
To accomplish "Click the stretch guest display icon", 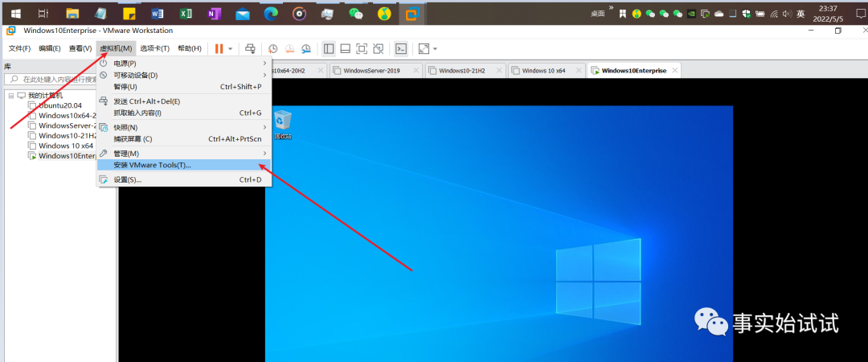I will (x=424, y=49).
